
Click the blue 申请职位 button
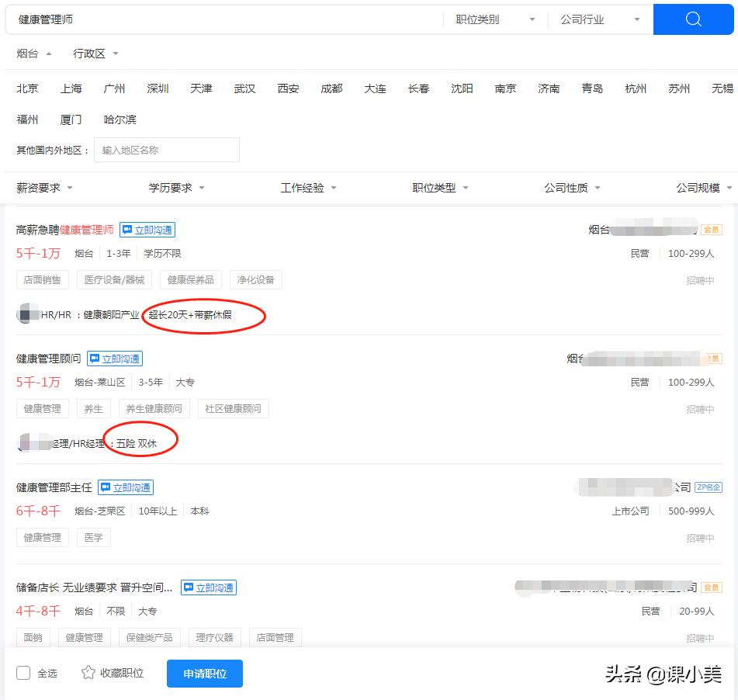[x=204, y=673]
